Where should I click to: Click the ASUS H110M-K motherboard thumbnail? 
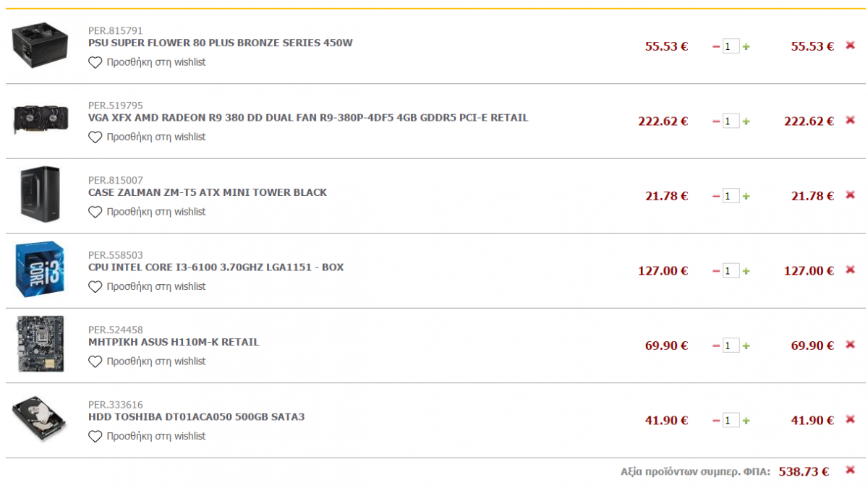point(40,344)
